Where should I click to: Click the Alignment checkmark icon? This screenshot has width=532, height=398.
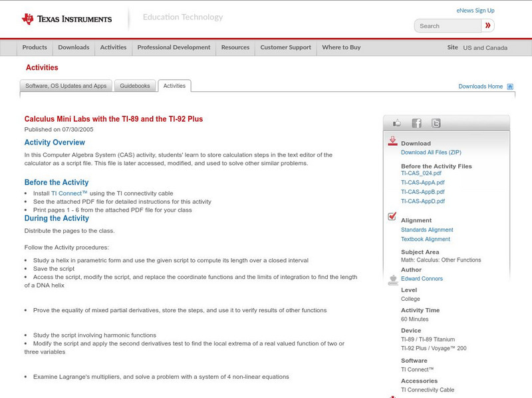[x=392, y=216]
